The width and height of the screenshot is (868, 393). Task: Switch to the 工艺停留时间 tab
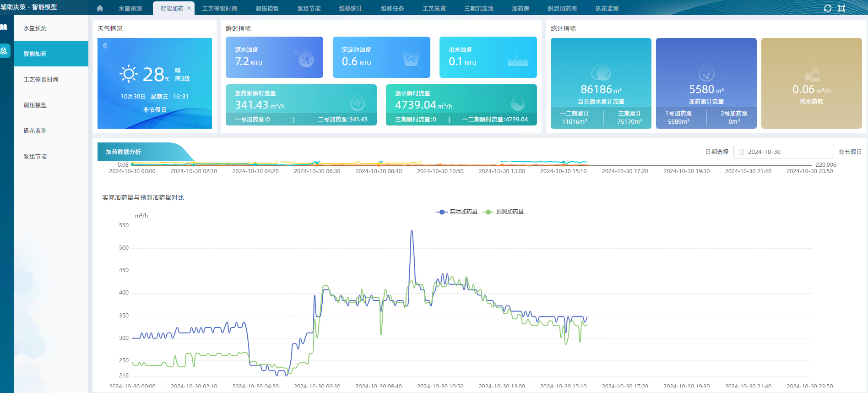[x=220, y=9]
